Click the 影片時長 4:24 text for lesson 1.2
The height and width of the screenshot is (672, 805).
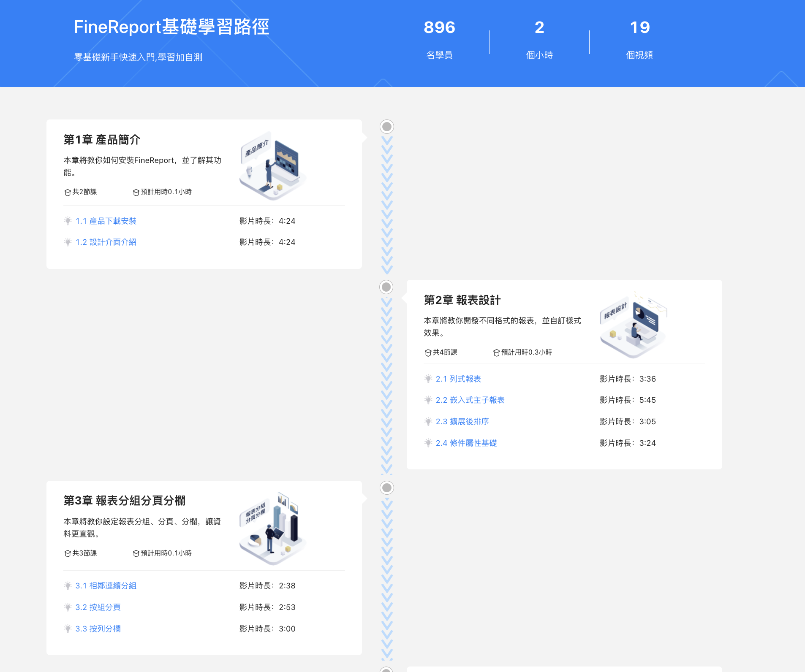click(267, 242)
